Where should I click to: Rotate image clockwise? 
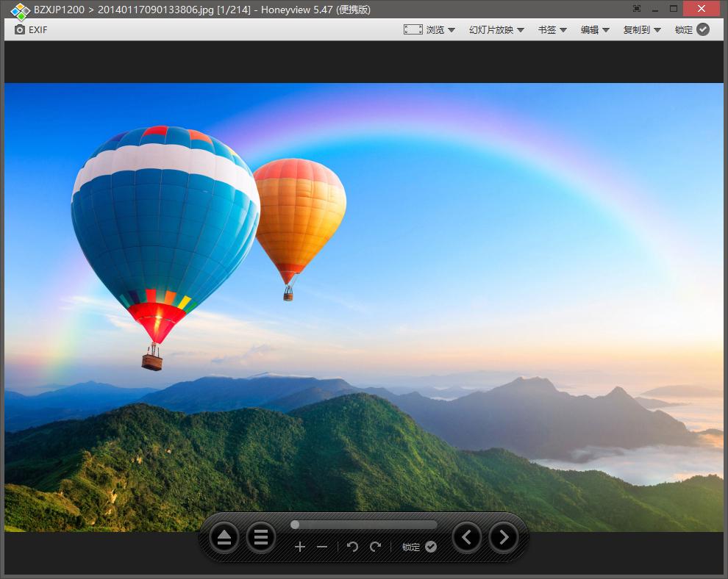(375, 547)
